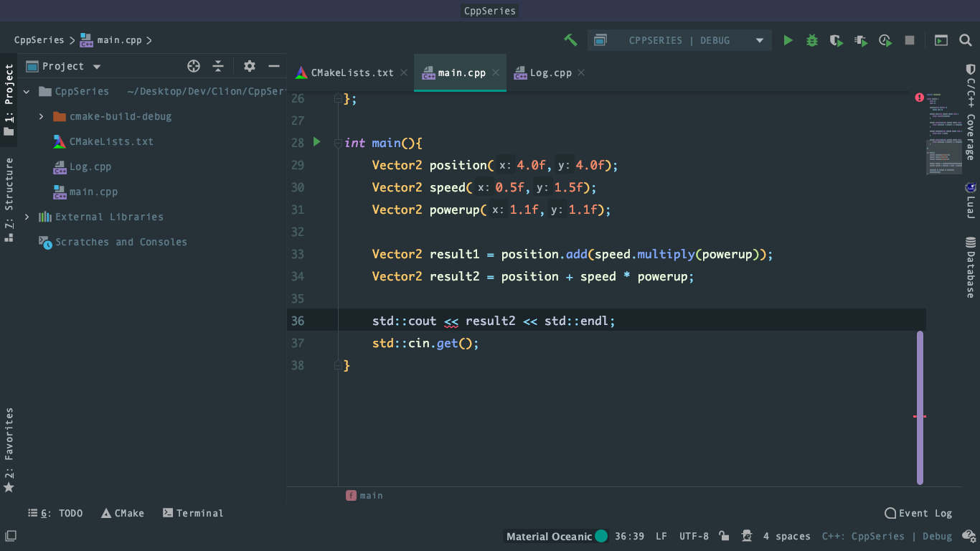Collapse the CppSeries root folder
The width and height of the screenshot is (980, 551).
27,92
